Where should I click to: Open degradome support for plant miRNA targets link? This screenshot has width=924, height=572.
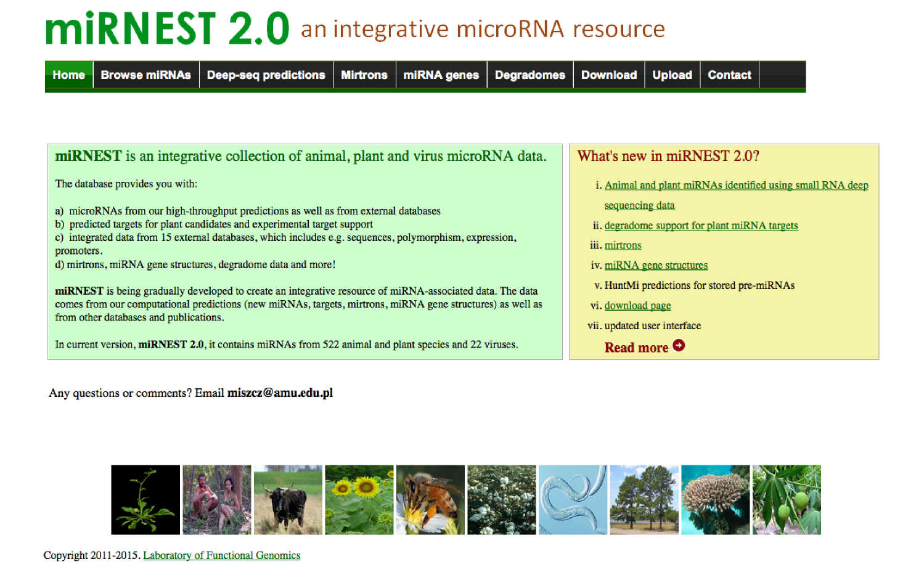(701, 226)
